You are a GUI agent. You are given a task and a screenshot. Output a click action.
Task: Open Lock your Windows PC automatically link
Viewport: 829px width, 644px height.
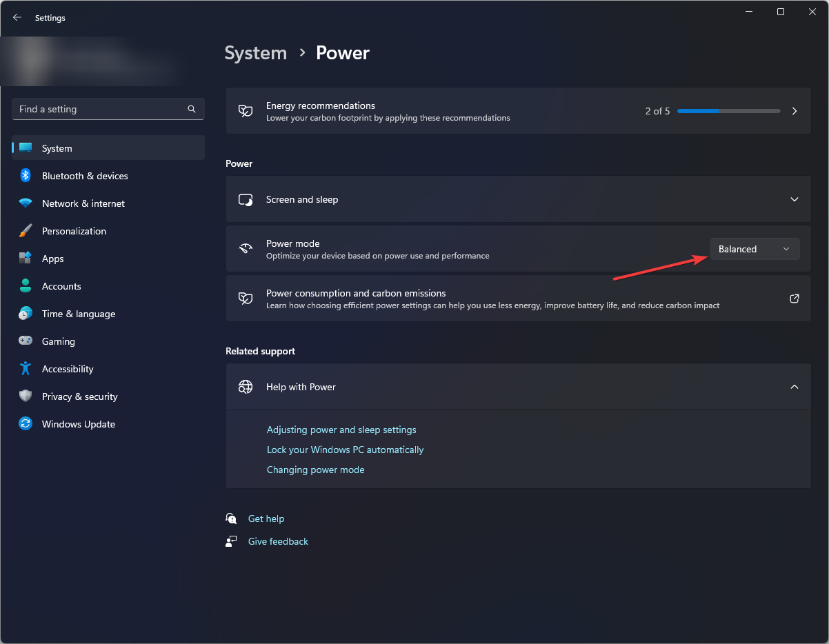pos(345,450)
